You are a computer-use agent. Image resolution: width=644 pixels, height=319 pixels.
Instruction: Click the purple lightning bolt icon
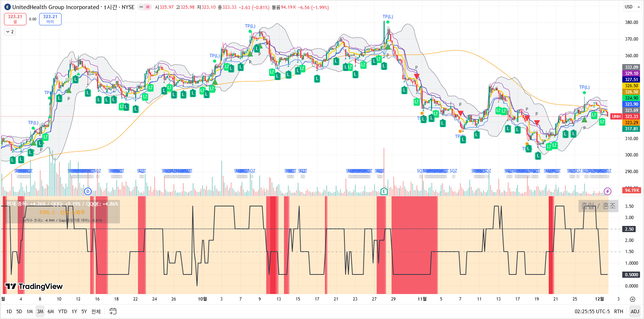(607, 191)
